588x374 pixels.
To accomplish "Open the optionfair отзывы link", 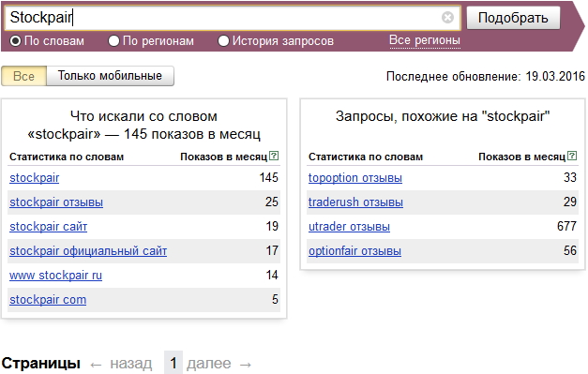I will 354,250.
